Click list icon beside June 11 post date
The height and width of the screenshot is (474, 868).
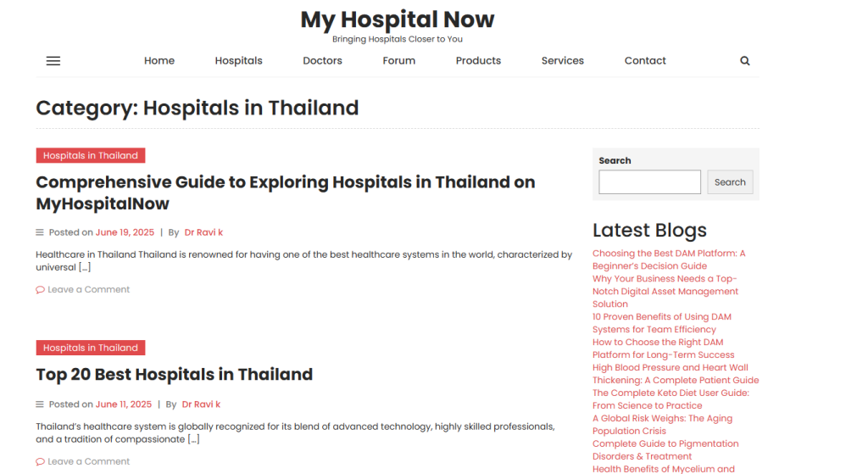pyautogui.click(x=40, y=404)
